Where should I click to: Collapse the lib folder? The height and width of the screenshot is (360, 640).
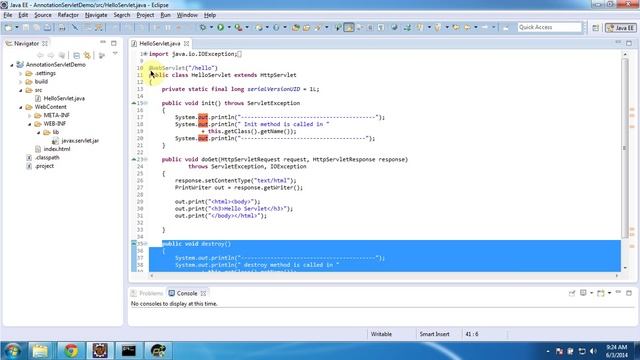(39, 133)
